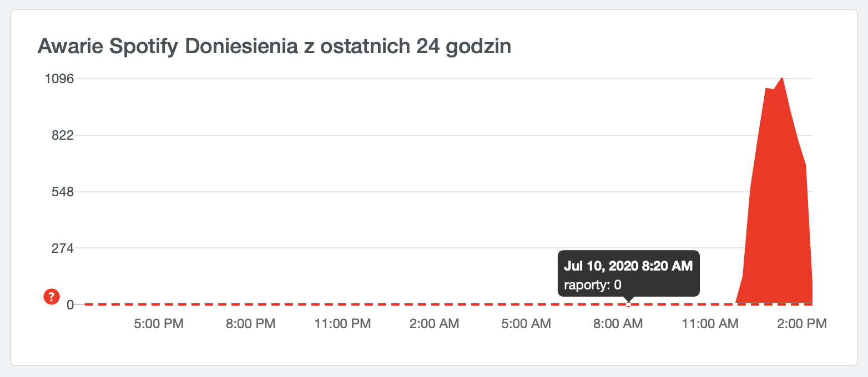This screenshot has width=868, height=377.
Task: Click the dashed red baseline line
Action: point(448,304)
